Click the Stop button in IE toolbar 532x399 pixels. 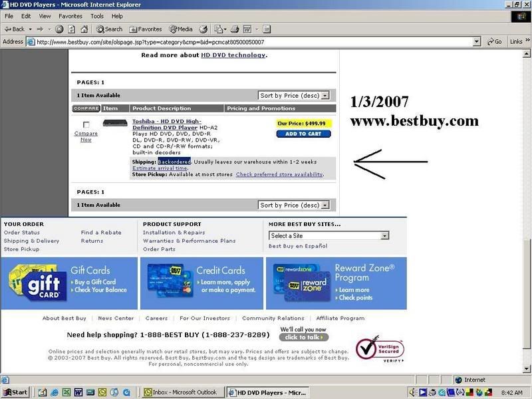tap(59, 29)
